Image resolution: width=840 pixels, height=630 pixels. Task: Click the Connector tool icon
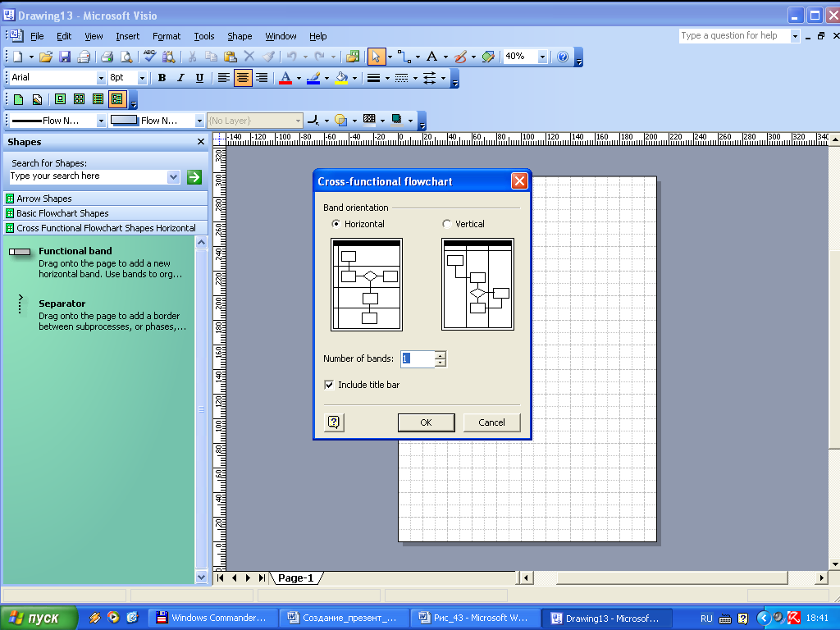403,57
